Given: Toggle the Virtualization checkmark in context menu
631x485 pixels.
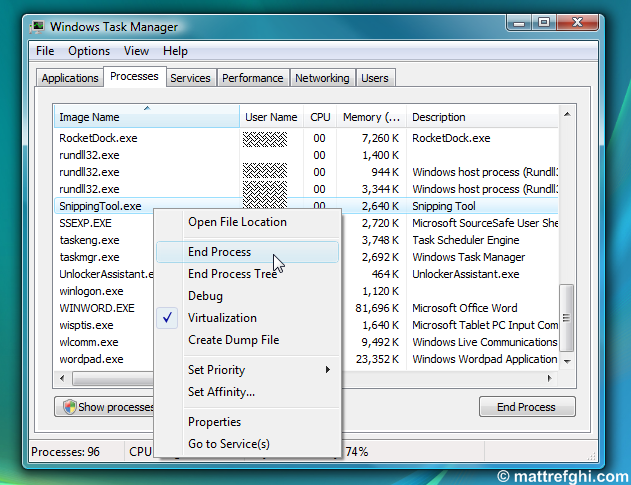Looking at the screenshot, I should (167, 318).
